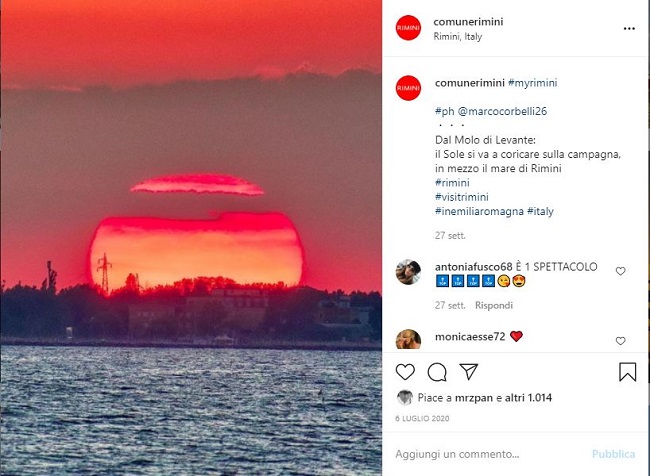
Task: Open mrzpan's small avatar beside likes
Action: point(405,397)
